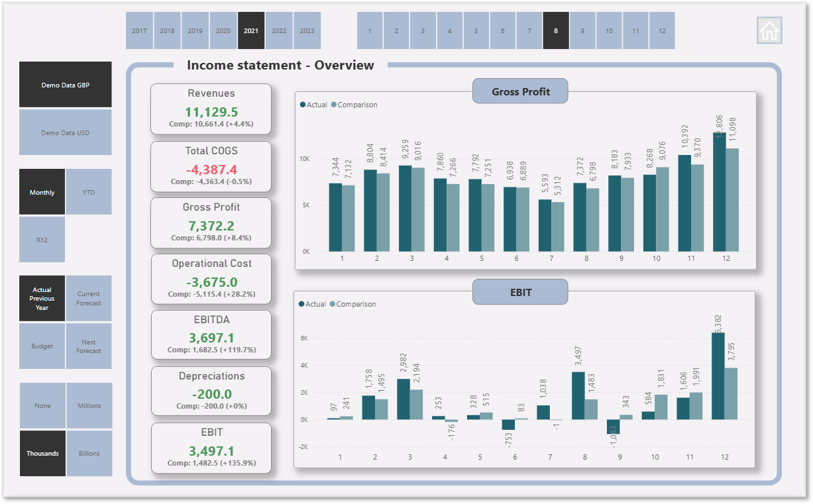Select year 2022 slicer tile
Screen dimensions: 813x504
click(279, 30)
